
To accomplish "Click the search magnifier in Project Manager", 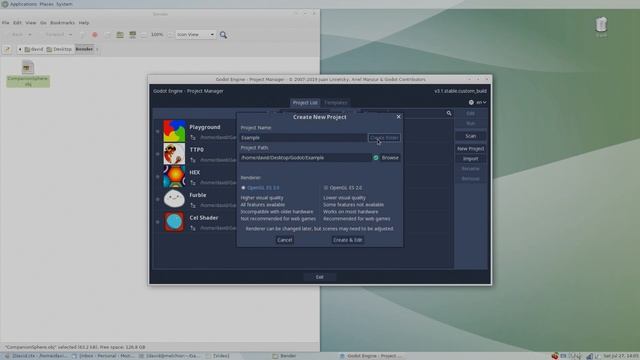I will coord(449,113).
